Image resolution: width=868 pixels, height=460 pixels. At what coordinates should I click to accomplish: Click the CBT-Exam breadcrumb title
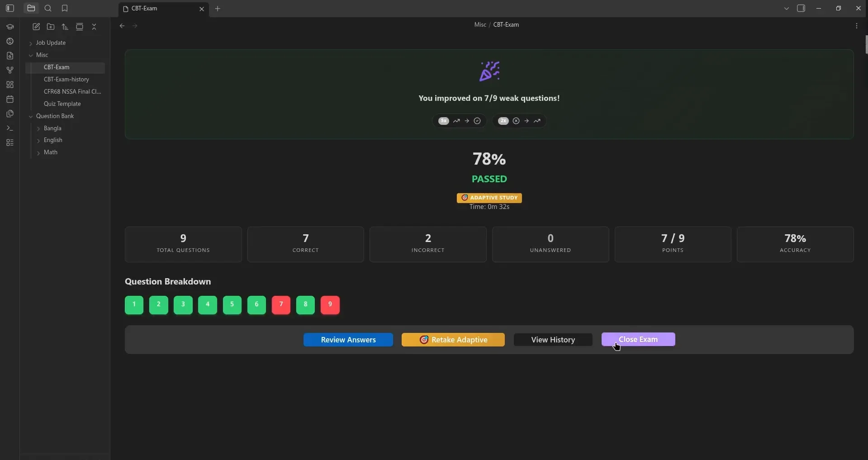click(506, 24)
